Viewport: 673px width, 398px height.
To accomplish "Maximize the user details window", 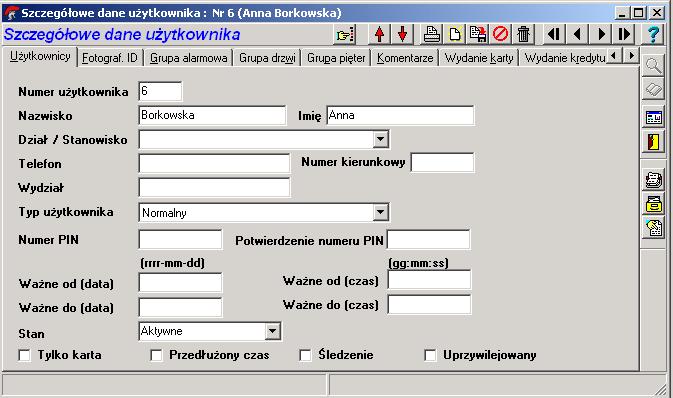I will pos(638,13).
